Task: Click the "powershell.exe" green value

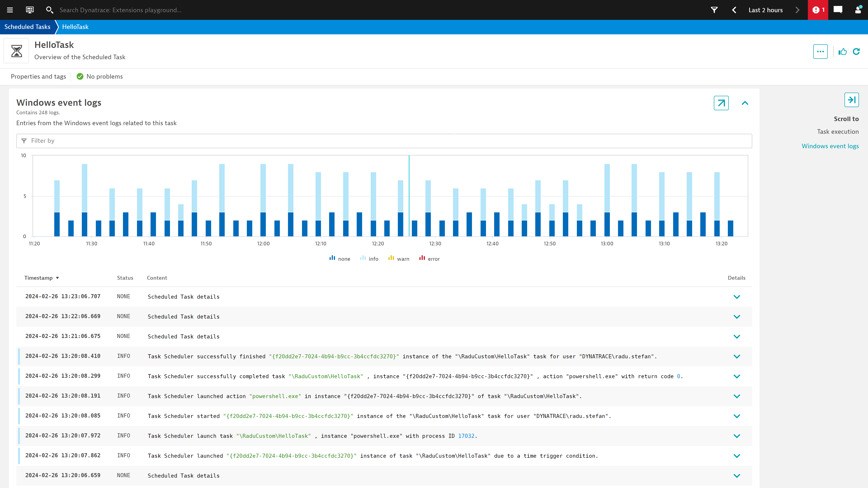Action: click(x=275, y=396)
